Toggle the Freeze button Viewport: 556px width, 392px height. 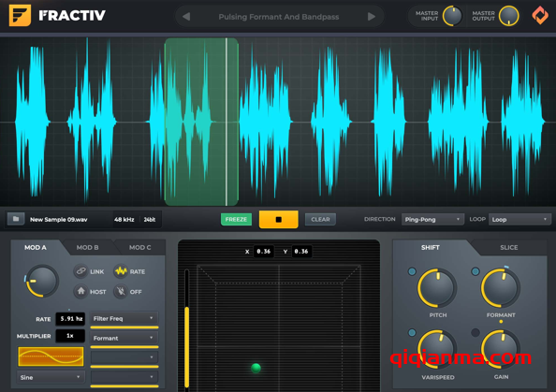(236, 220)
